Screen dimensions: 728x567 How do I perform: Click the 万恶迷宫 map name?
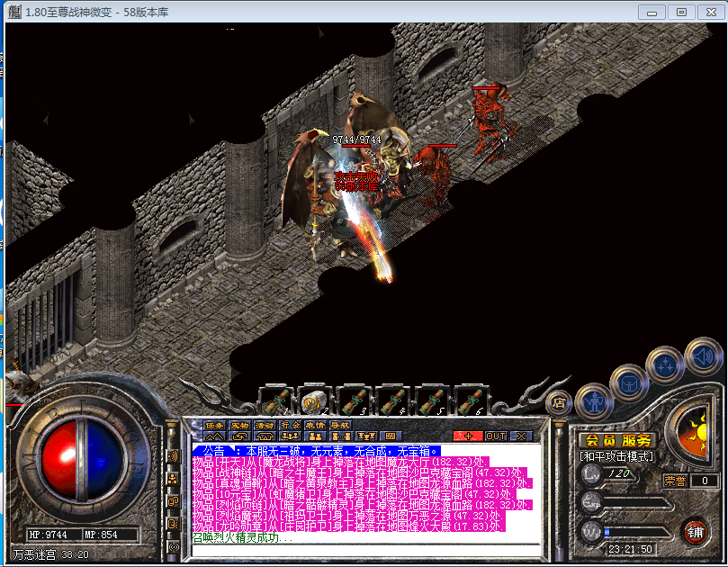[35, 554]
